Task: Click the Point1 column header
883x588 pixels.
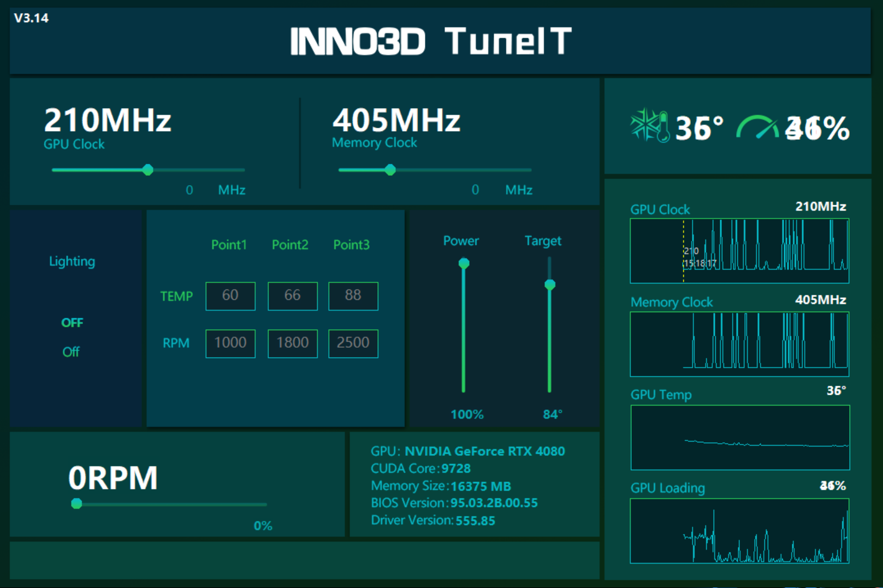Action: point(229,245)
